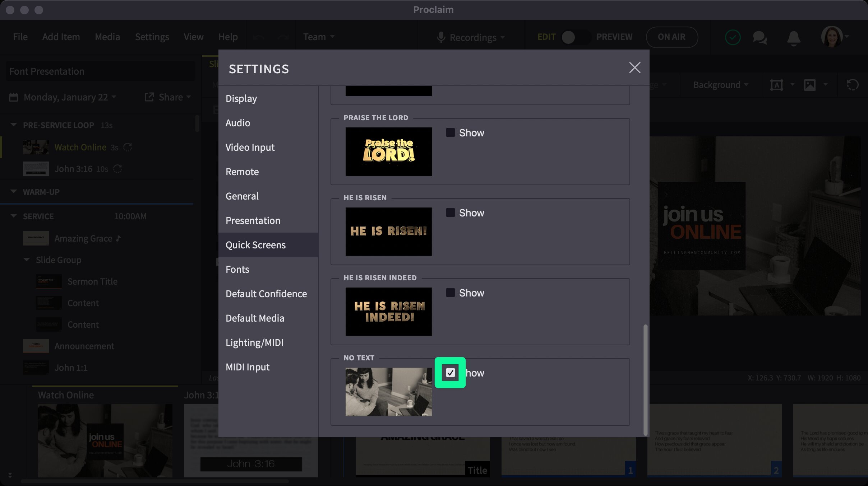Switch to the Fonts settings tab

pos(237,269)
